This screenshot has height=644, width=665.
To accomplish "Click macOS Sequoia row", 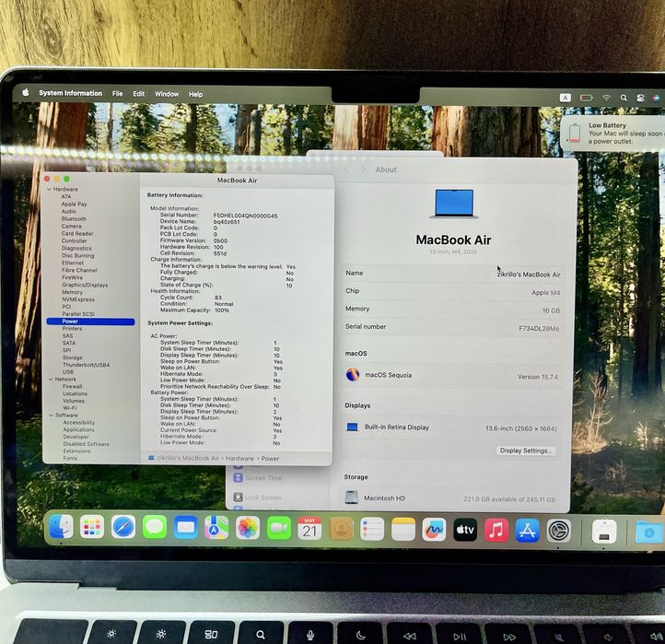I will click(x=451, y=376).
